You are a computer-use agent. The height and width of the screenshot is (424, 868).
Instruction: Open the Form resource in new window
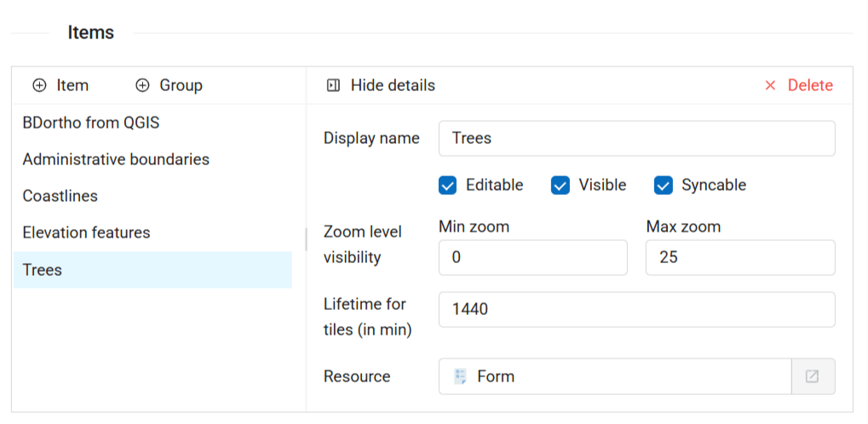click(813, 376)
